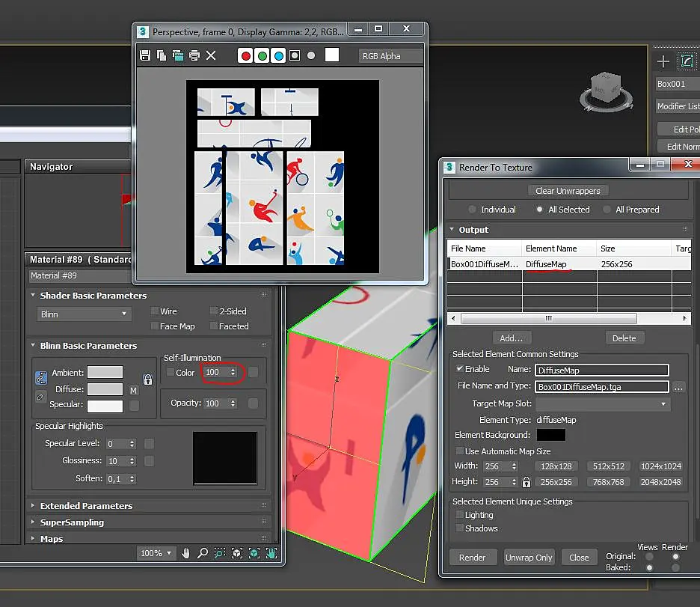Screen dimensions: 700x607
Task: Save the rendered frame image
Action: (x=144, y=55)
